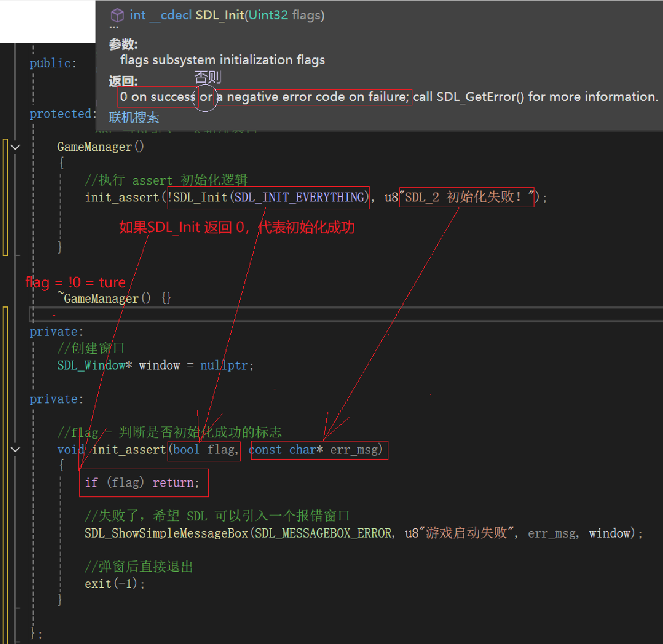Click the 'if (flag) return;' statement
This screenshot has height=644, width=663.
click(x=142, y=483)
